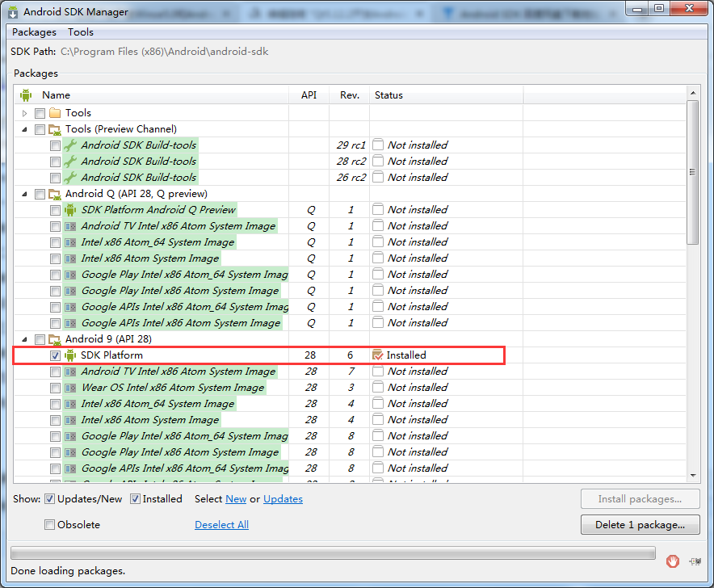Click the icon of Android TV API 28 system image
The width and height of the screenshot is (714, 588).
(x=70, y=372)
